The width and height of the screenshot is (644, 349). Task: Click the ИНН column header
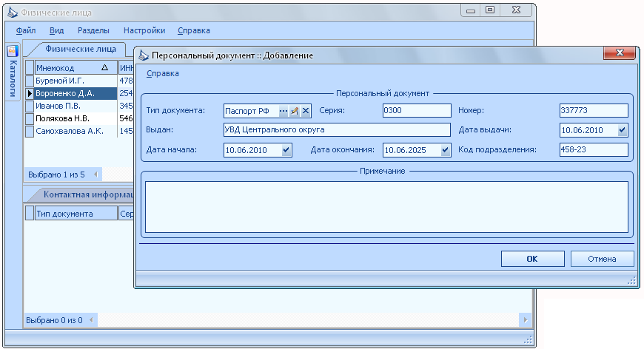point(126,68)
